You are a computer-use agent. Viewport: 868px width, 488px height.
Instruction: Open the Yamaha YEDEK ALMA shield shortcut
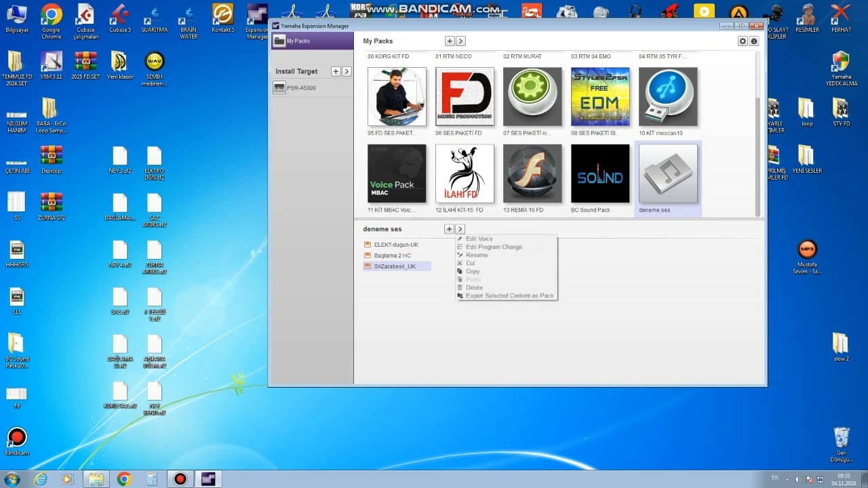pyautogui.click(x=841, y=68)
